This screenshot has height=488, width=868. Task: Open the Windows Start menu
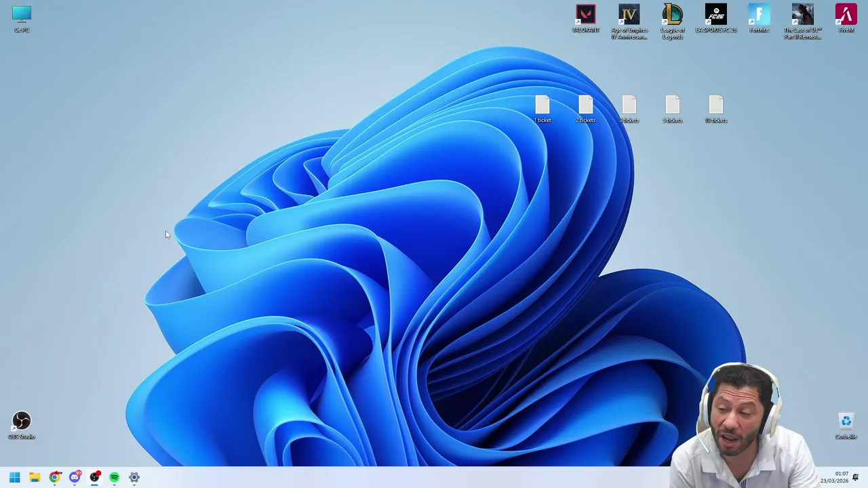pos(14,477)
